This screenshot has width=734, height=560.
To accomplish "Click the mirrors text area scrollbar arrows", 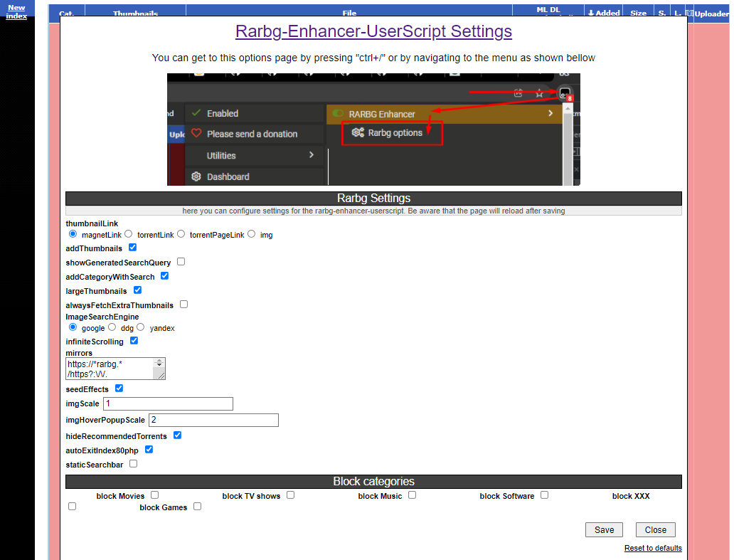I will click(x=159, y=364).
